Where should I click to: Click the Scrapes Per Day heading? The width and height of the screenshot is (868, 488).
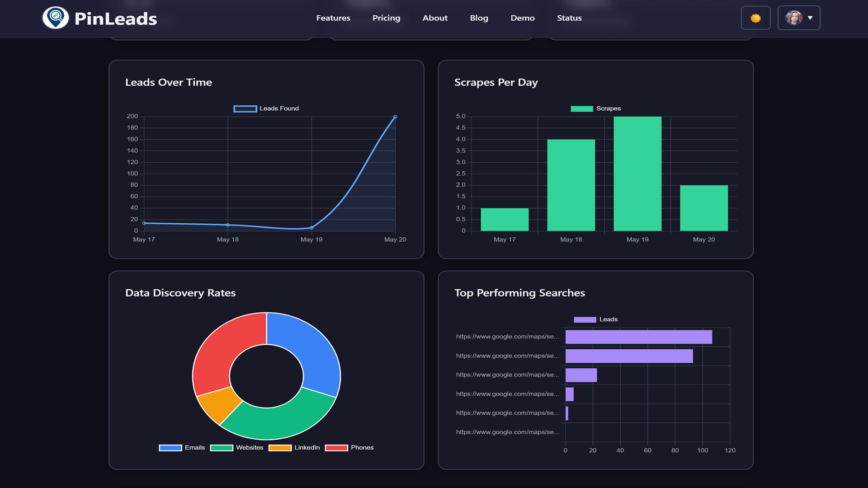[x=496, y=82]
